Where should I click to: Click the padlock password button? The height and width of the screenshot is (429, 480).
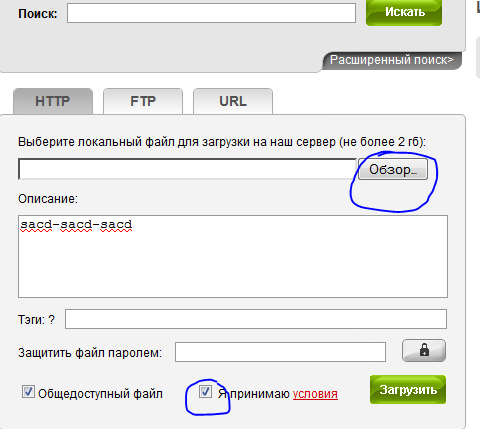click(x=424, y=351)
